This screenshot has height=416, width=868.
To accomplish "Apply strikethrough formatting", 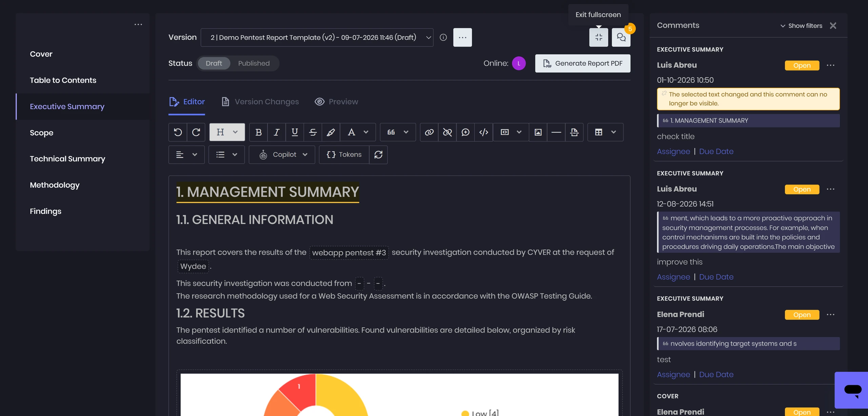I will (x=313, y=132).
